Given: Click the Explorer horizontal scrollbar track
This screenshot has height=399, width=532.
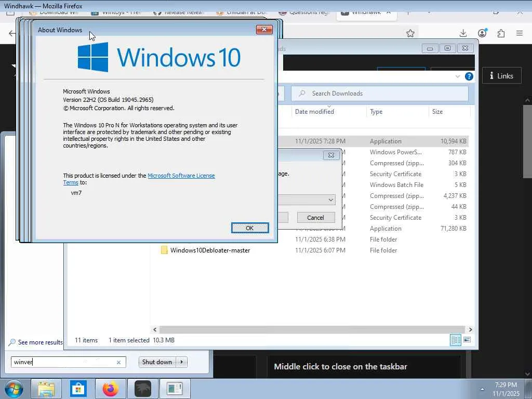Looking at the screenshot, I should [312, 329].
